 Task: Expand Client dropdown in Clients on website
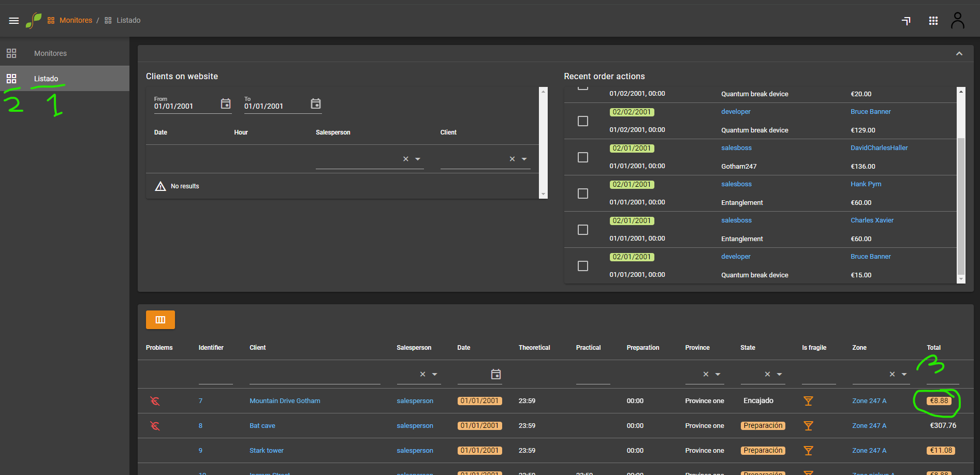point(524,159)
